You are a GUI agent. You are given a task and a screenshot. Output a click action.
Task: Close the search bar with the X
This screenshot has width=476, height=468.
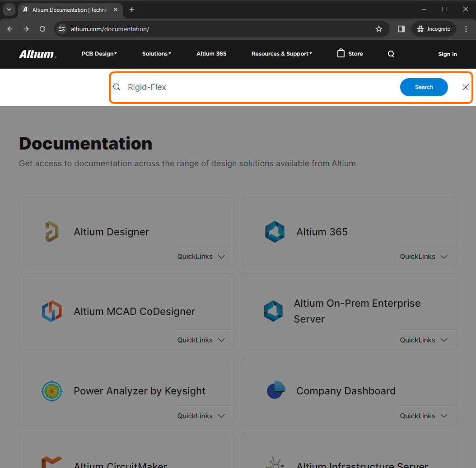465,87
